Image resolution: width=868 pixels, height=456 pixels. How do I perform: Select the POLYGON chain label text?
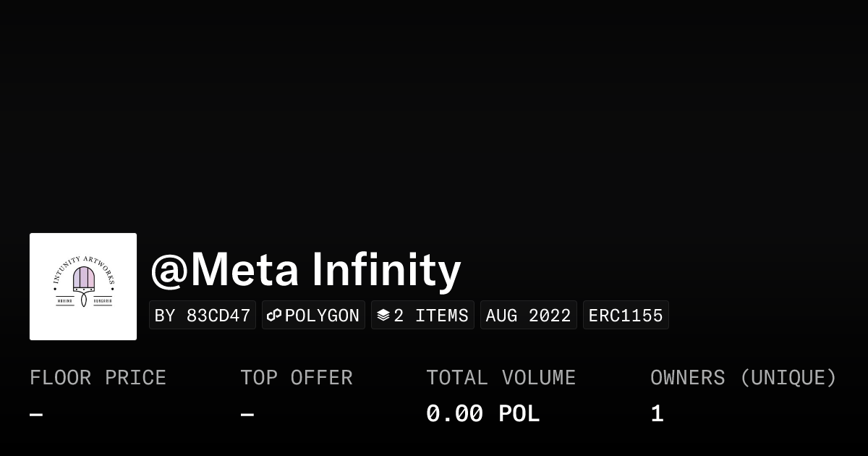(x=322, y=316)
